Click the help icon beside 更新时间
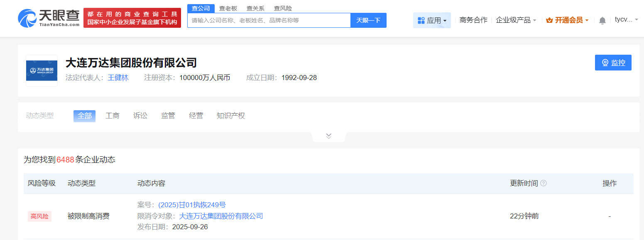Image resolution: width=644 pixels, height=240 pixels. pos(544,183)
